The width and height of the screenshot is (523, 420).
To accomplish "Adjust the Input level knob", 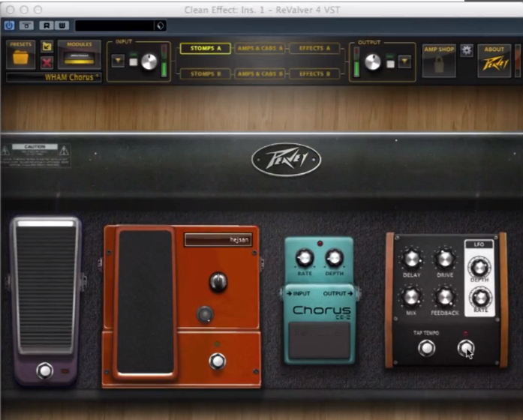I will tap(149, 61).
